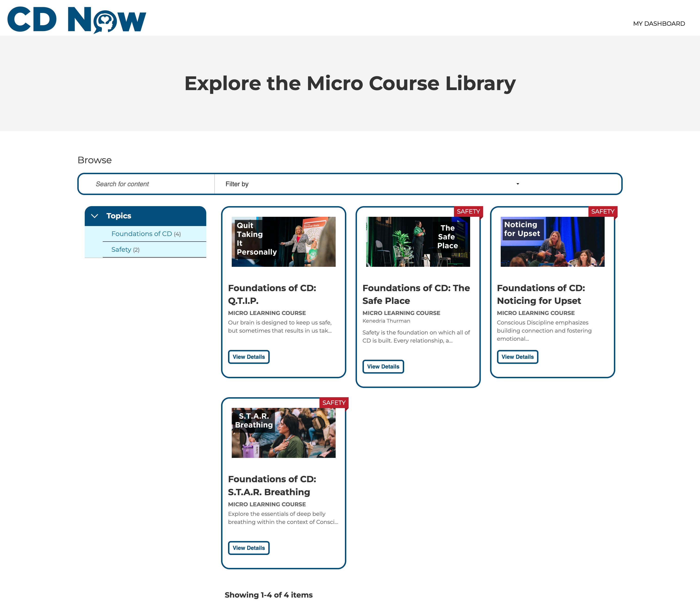Click the Filter by dropdown arrow
The width and height of the screenshot is (700, 614).
click(x=517, y=184)
